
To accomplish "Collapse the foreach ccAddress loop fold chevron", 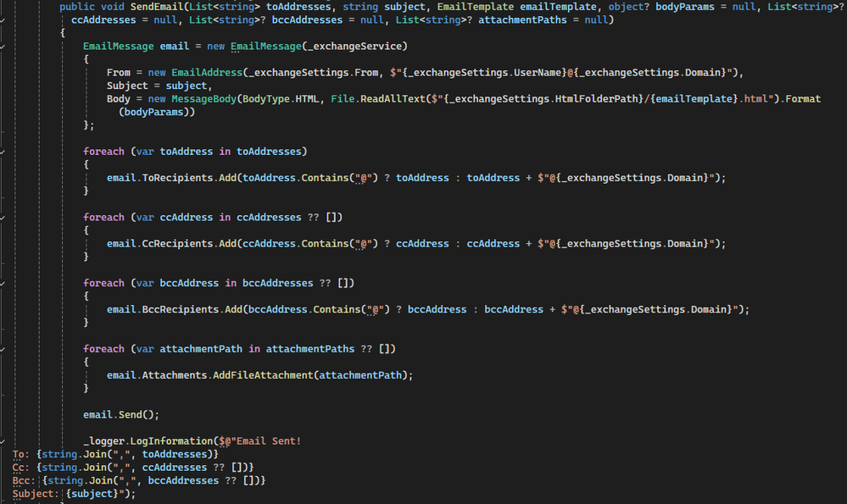I will point(3,218).
